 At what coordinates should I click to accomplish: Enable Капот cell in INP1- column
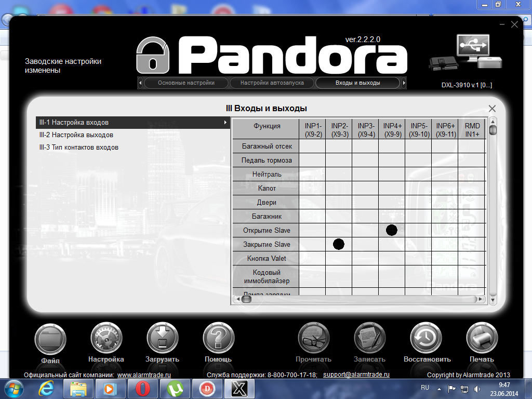(312, 188)
